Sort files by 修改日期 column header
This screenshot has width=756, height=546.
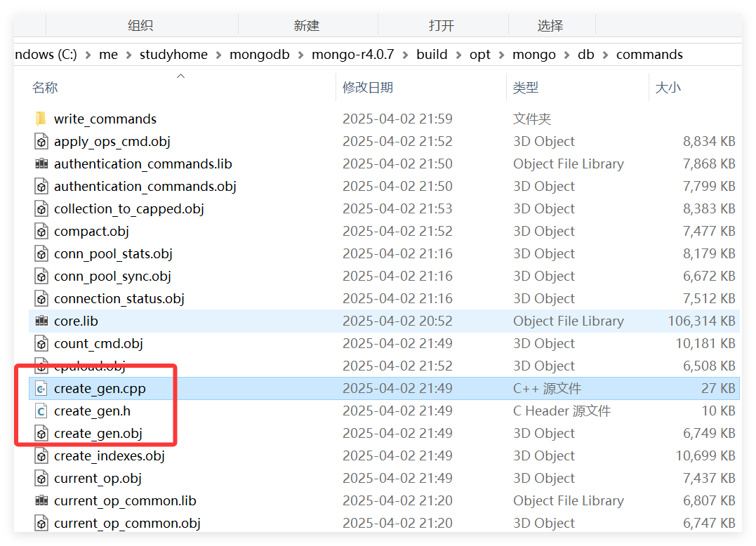pos(368,87)
